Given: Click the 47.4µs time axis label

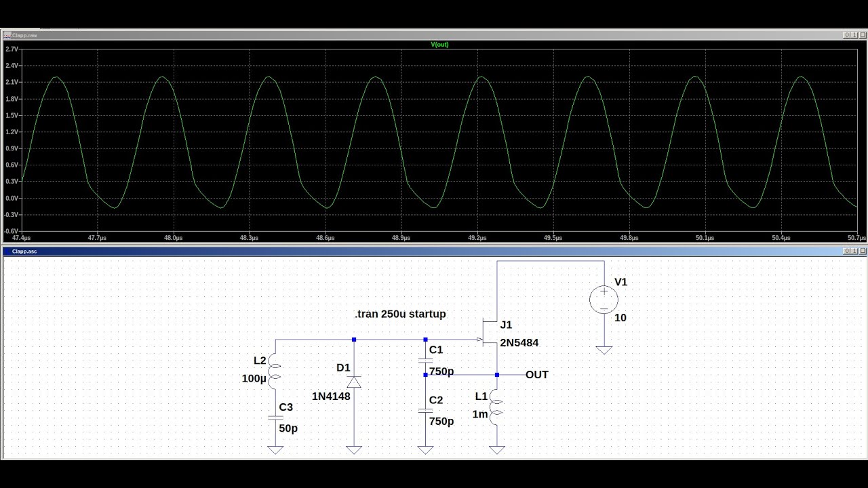Looking at the screenshot, I should pyautogui.click(x=22, y=238).
